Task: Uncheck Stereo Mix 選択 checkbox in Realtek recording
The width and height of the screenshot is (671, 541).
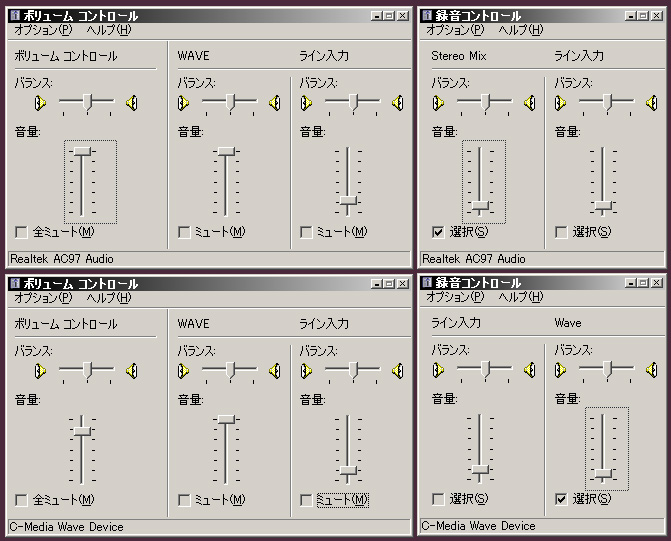Action: (x=438, y=232)
